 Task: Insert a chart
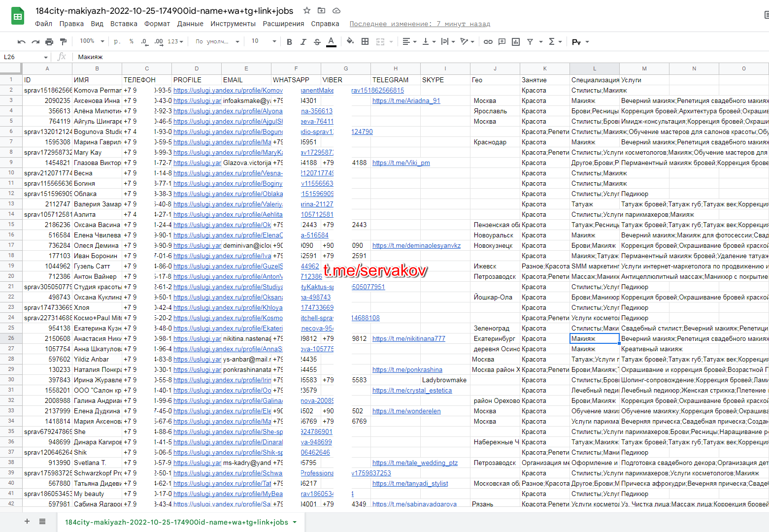tap(516, 42)
